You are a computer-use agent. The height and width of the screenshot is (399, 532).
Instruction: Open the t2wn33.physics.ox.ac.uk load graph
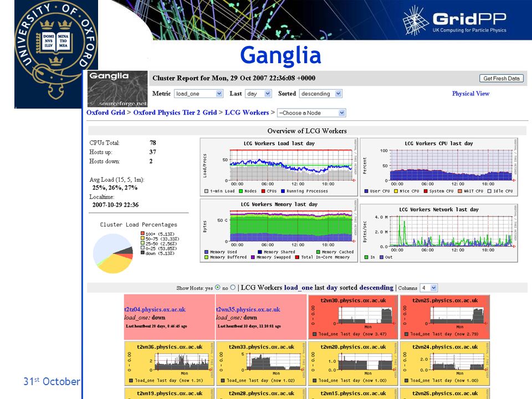(x=261, y=364)
